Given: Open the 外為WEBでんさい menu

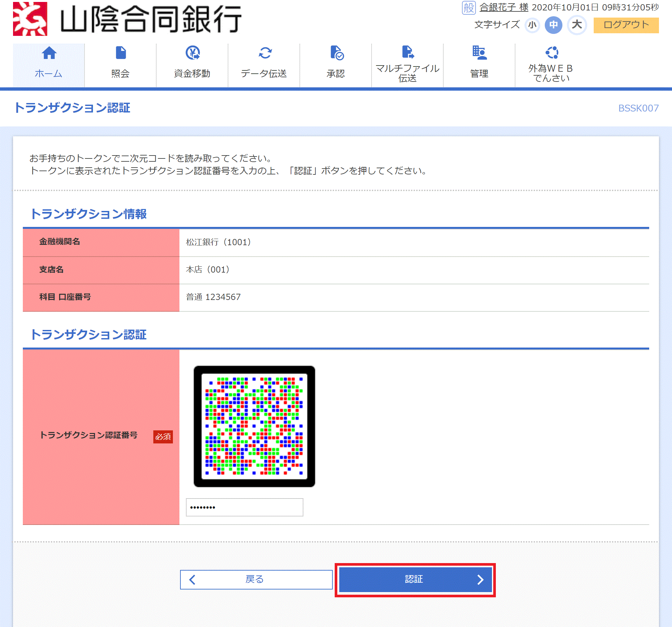Looking at the screenshot, I should click(x=551, y=65).
